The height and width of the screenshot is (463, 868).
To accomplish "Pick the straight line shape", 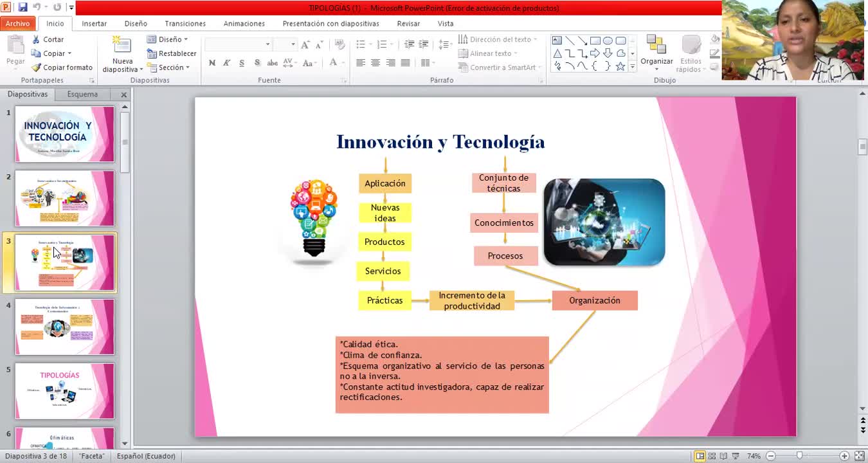I will click(570, 41).
